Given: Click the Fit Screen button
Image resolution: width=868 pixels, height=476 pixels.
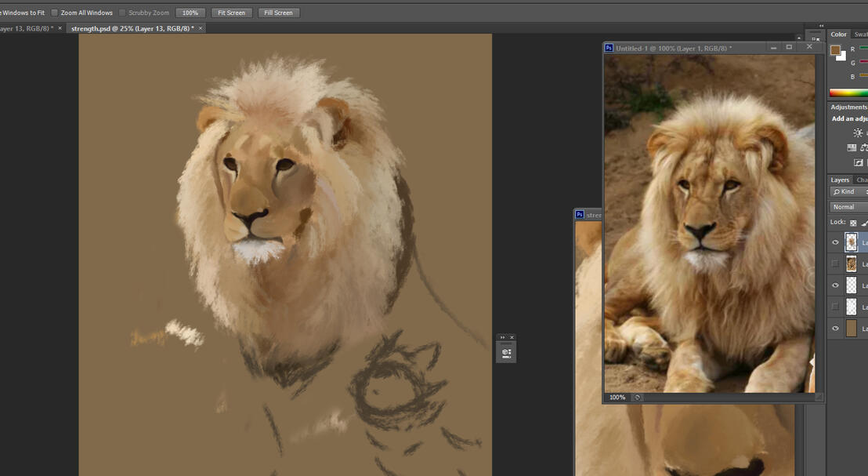Looking at the screenshot, I should (231, 13).
